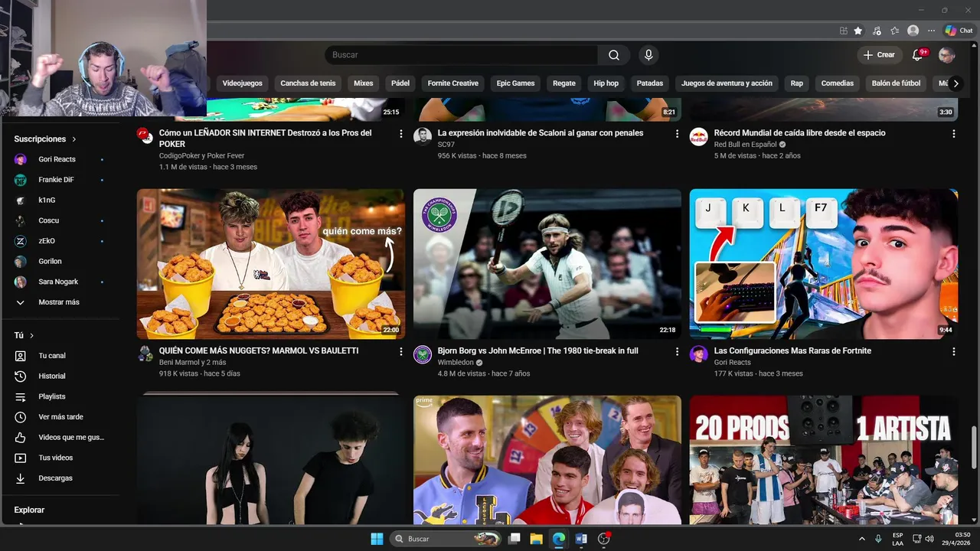980x551 pixels.
Task: Open Edge media control music icon
Action: [x=877, y=31]
